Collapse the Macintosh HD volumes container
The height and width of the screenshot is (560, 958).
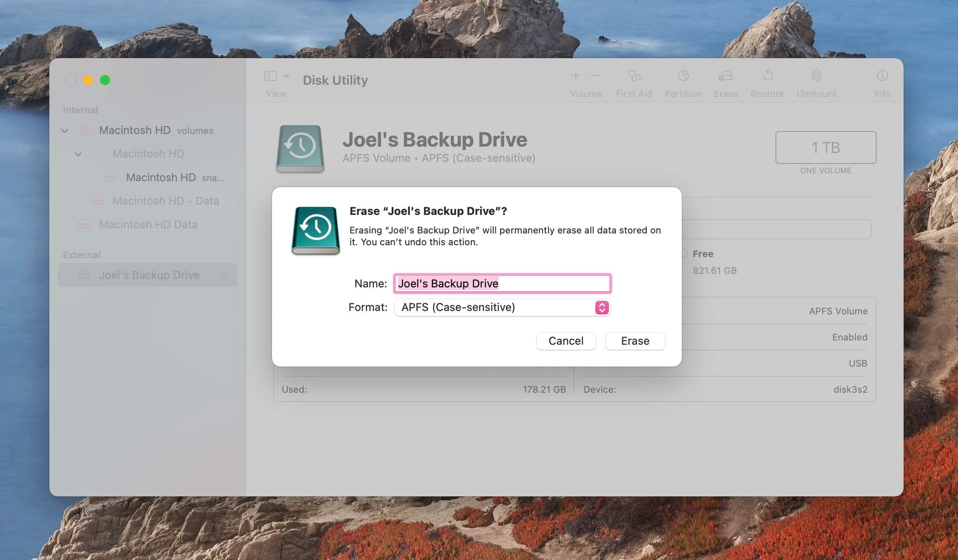pyautogui.click(x=65, y=131)
